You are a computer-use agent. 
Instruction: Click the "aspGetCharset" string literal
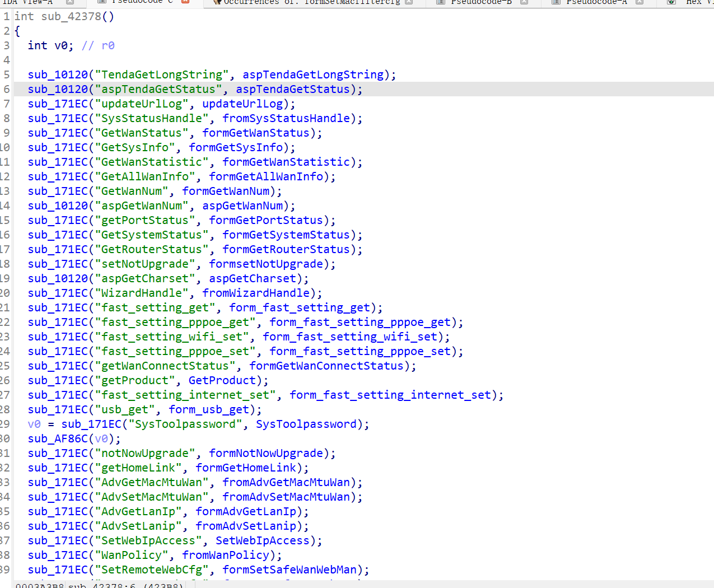(x=146, y=278)
